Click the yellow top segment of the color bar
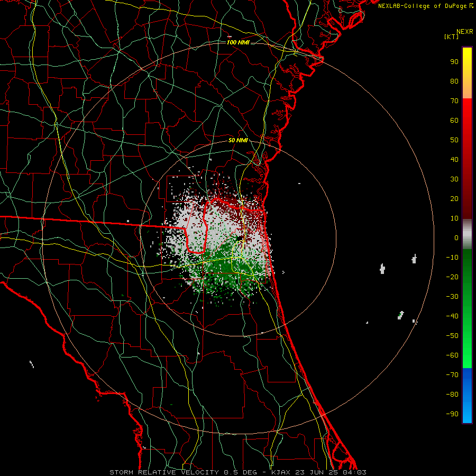 point(467,73)
